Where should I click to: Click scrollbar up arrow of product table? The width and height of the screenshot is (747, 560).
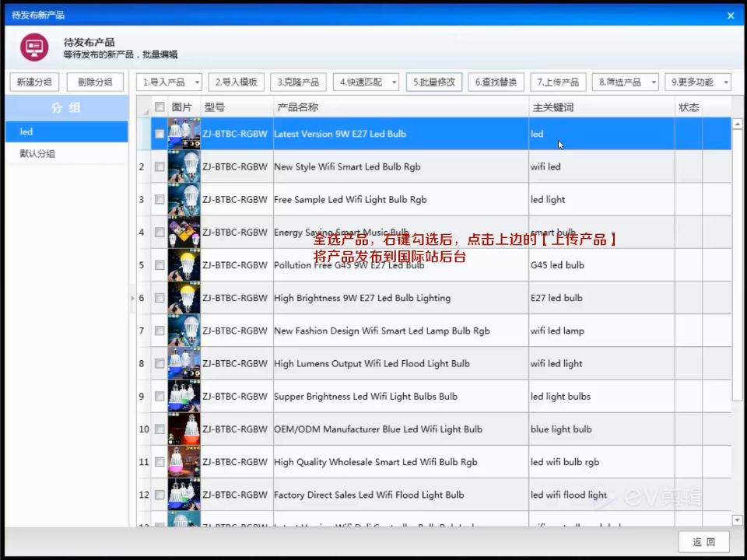(x=737, y=124)
